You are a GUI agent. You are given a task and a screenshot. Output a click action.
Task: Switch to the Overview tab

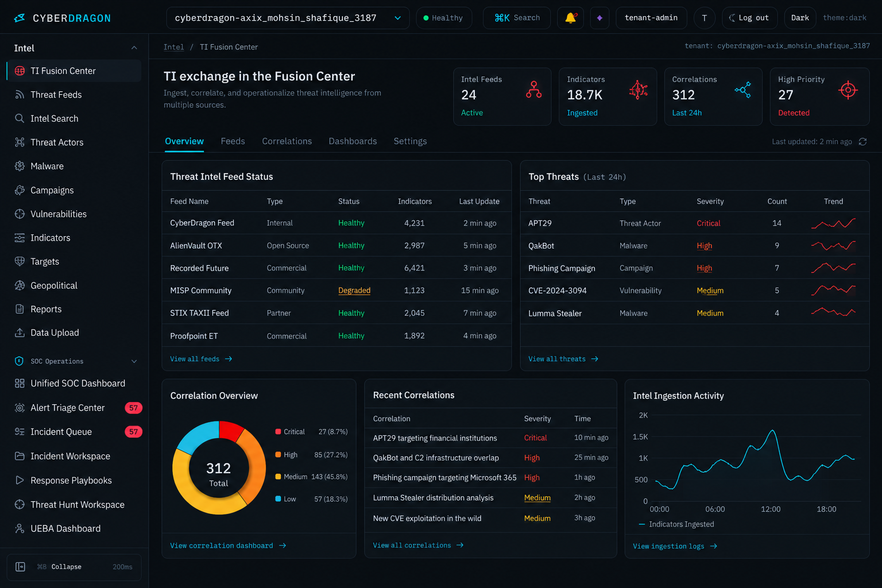point(184,141)
